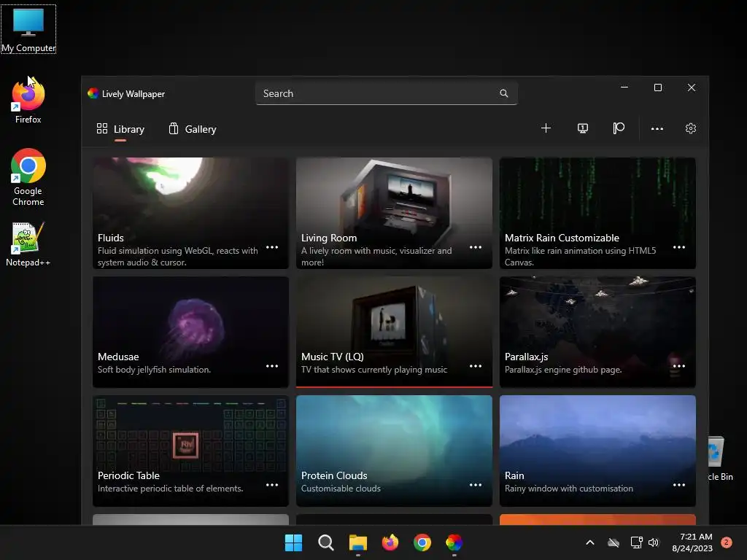Open options menu for Music TV (LQ)

pyautogui.click(x=476, y=366)
